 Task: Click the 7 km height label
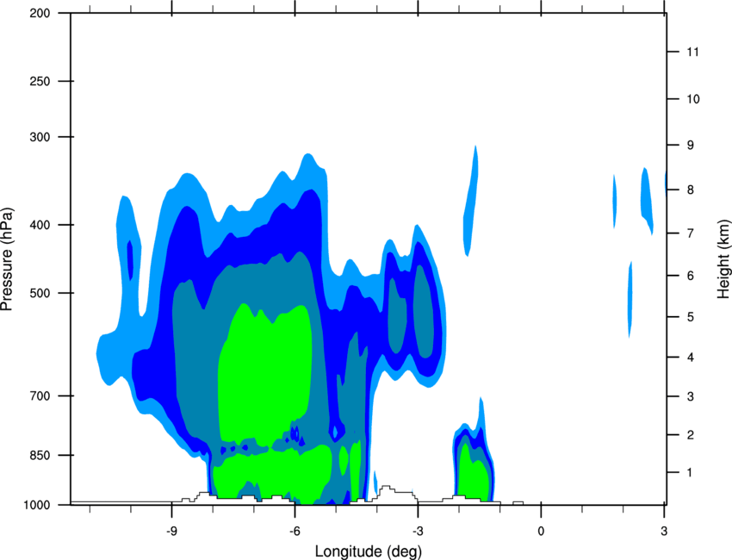tap(691, 233)
